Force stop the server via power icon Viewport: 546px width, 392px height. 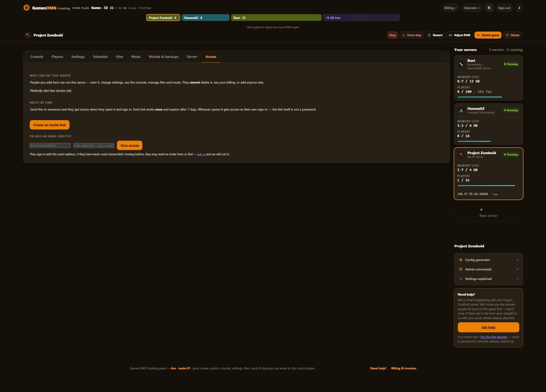411,35
